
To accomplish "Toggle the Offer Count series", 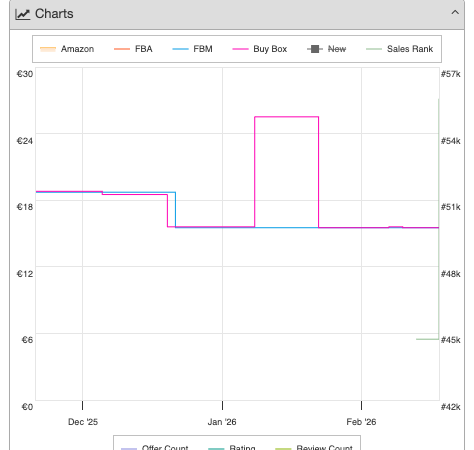I will click(x=154, y=447).
